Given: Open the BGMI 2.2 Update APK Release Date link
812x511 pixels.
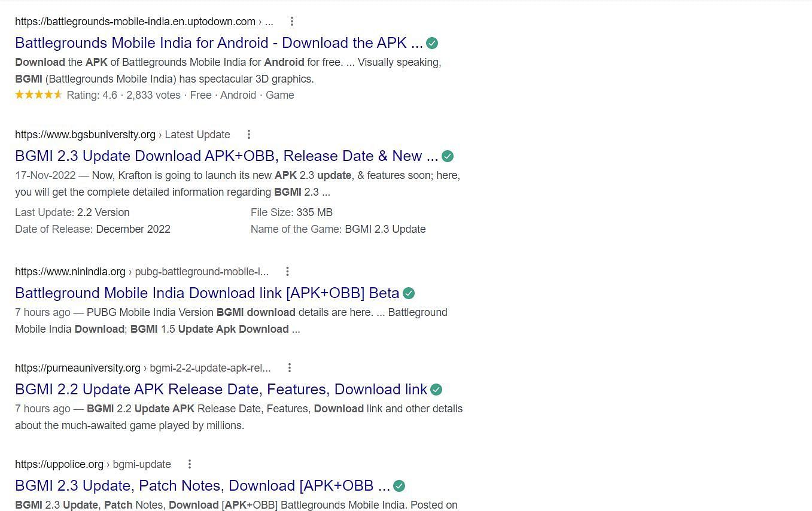Looking at the screenshot, I should point(221,390).
